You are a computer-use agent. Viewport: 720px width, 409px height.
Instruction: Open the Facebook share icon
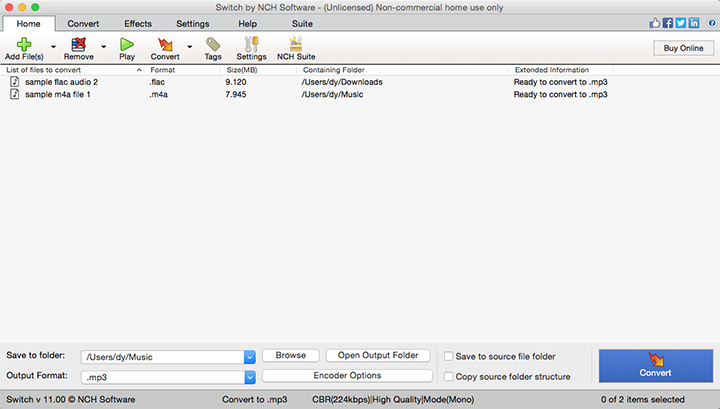pos(668,23)
